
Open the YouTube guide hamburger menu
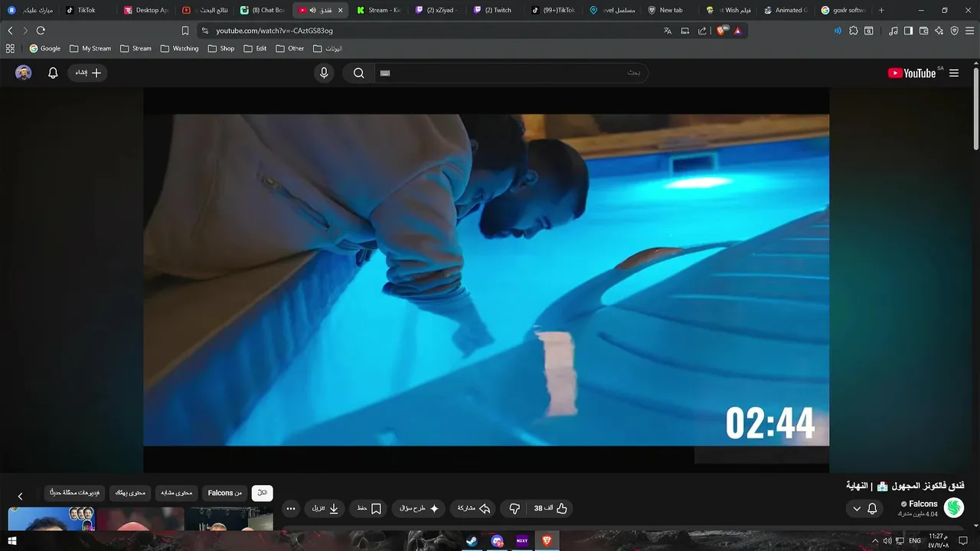954,73
